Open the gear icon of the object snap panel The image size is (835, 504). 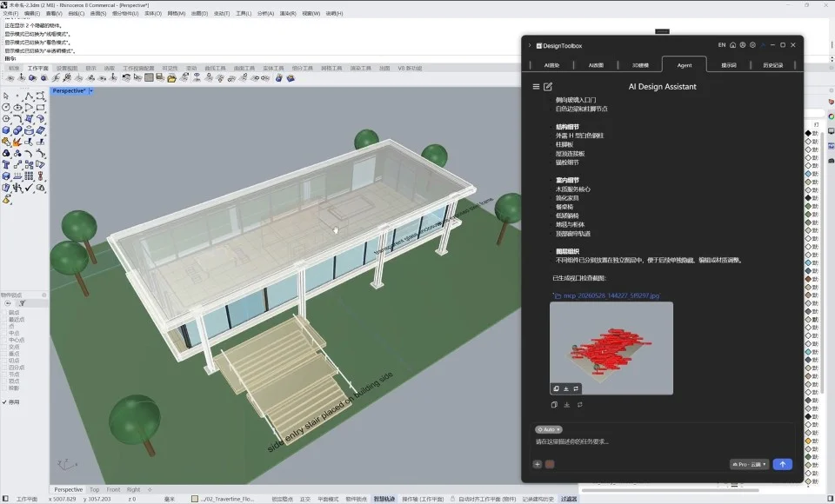coord(43,295)
